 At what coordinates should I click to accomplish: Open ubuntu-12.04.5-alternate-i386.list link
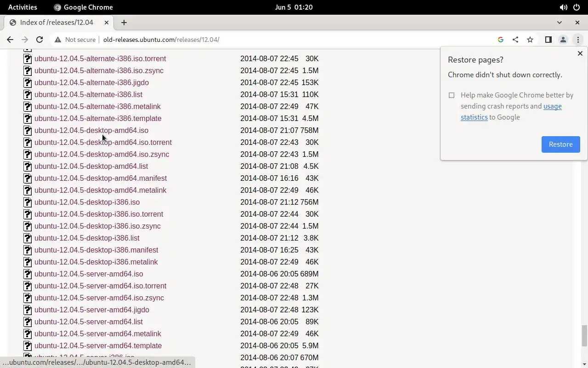[88, 94]
